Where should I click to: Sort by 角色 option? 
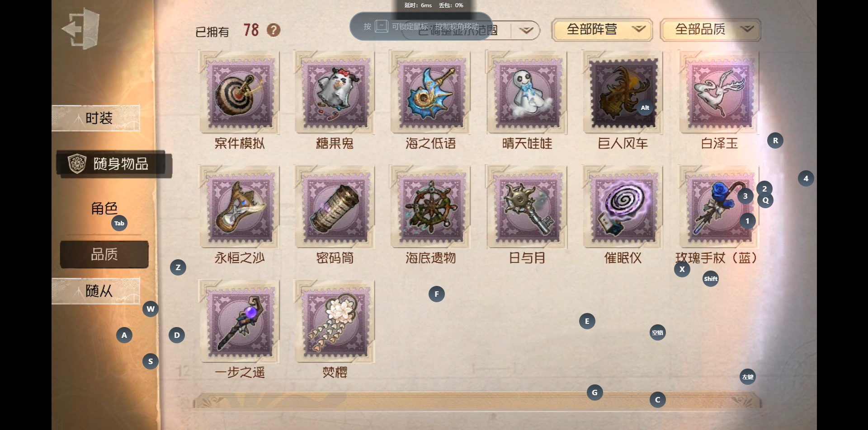click(x=104, y=208)
